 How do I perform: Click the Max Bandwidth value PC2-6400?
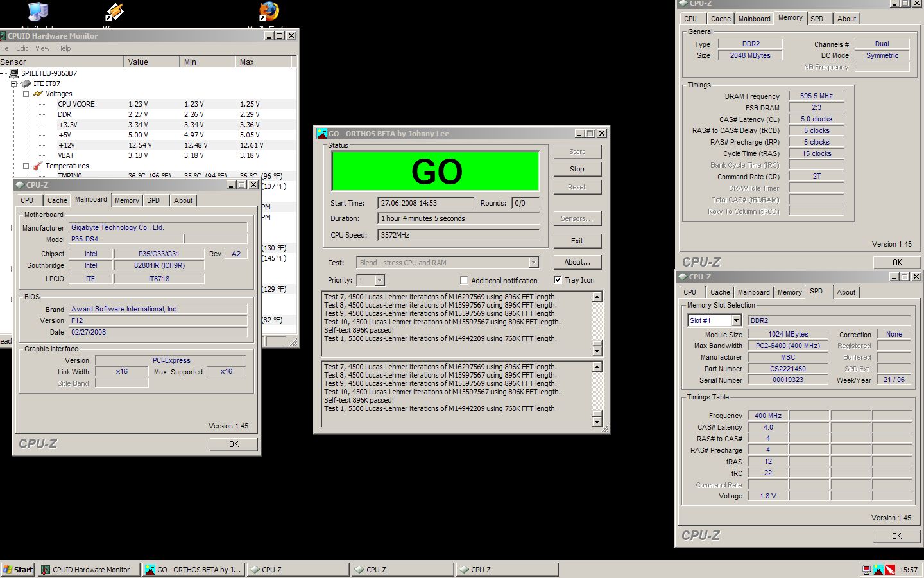[788, 346]
